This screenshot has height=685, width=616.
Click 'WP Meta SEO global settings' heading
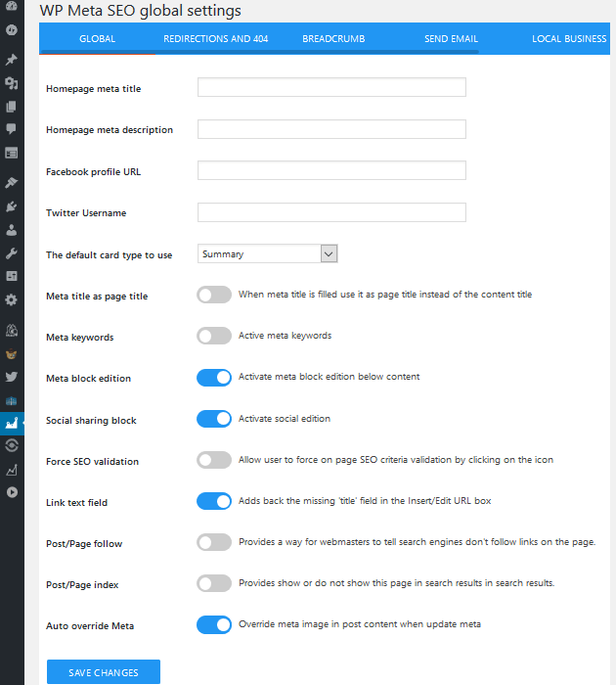click(x=140, y=11)
